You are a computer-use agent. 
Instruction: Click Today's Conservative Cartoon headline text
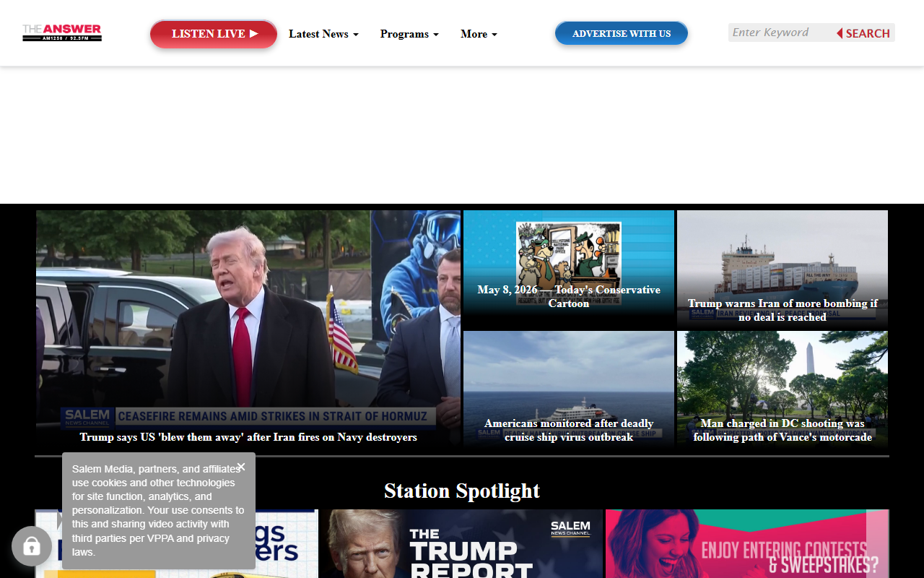[x=569, y=296]
